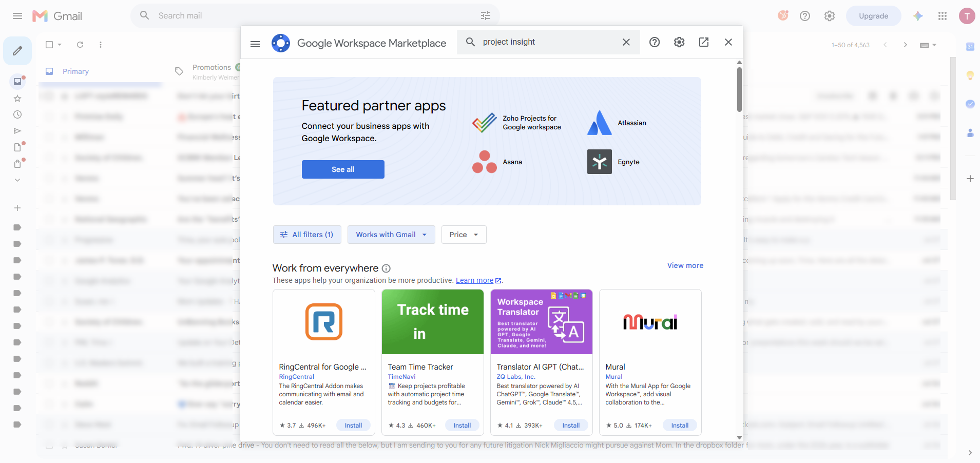980x463 pixels.
Task: Open Snoozed clock in Gmail sidebar
Action: coord(17,114)
